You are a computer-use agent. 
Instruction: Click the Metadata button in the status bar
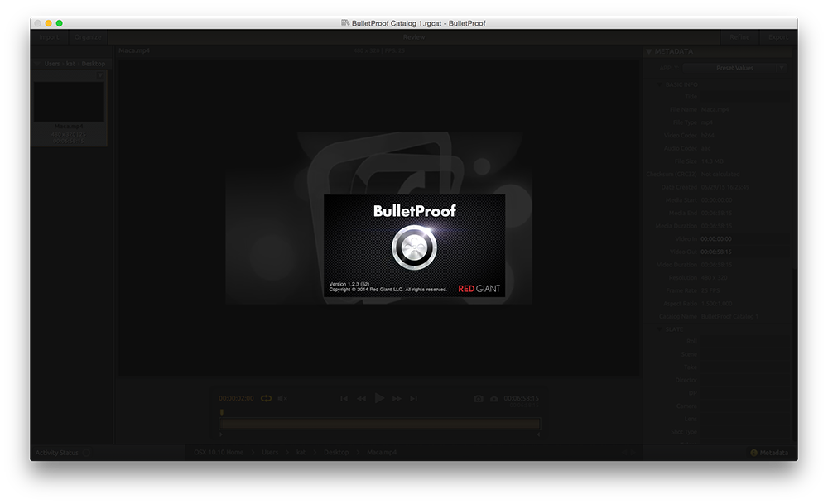coord(769,453)
